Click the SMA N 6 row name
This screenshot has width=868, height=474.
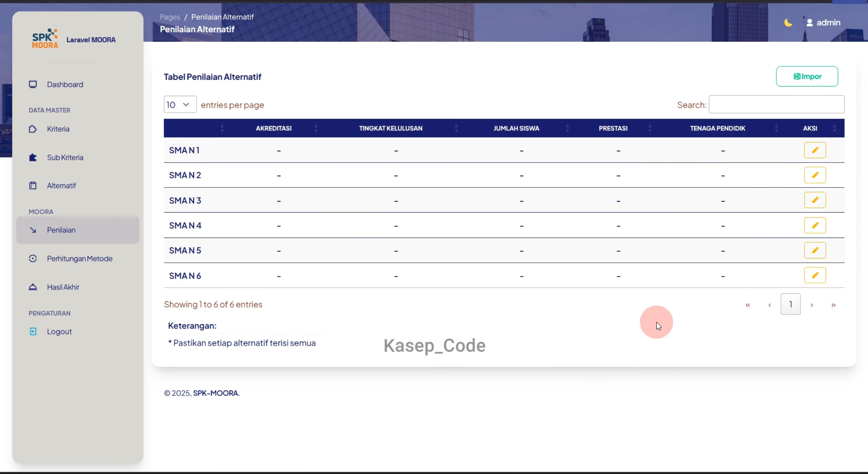[185, 276]
